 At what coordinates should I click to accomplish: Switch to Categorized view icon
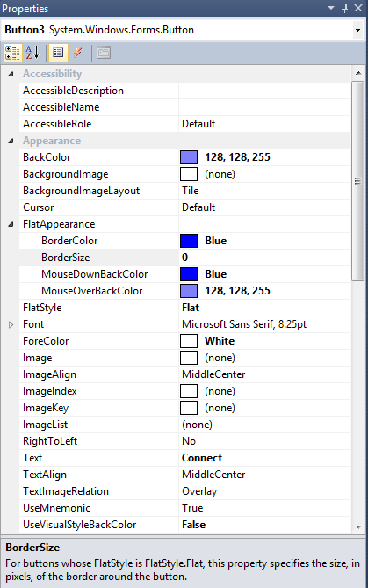click(x=12, y=53)
